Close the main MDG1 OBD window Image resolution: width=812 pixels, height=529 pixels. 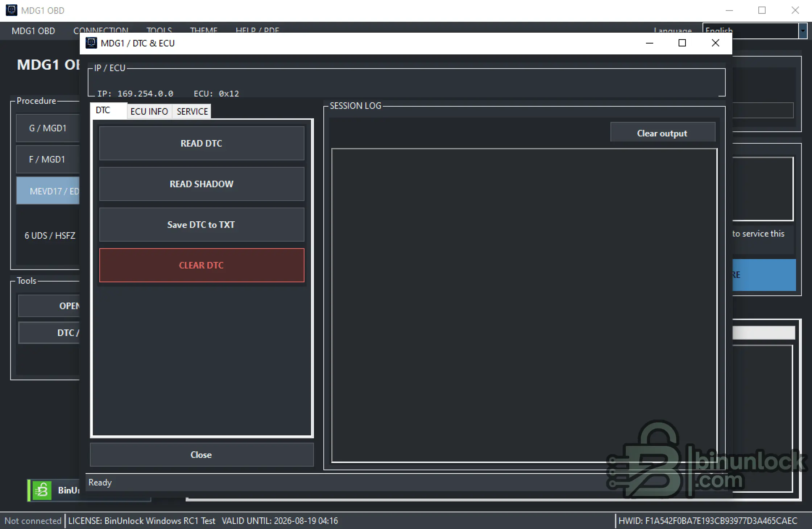pyautogui.click(x=795, y=11)
